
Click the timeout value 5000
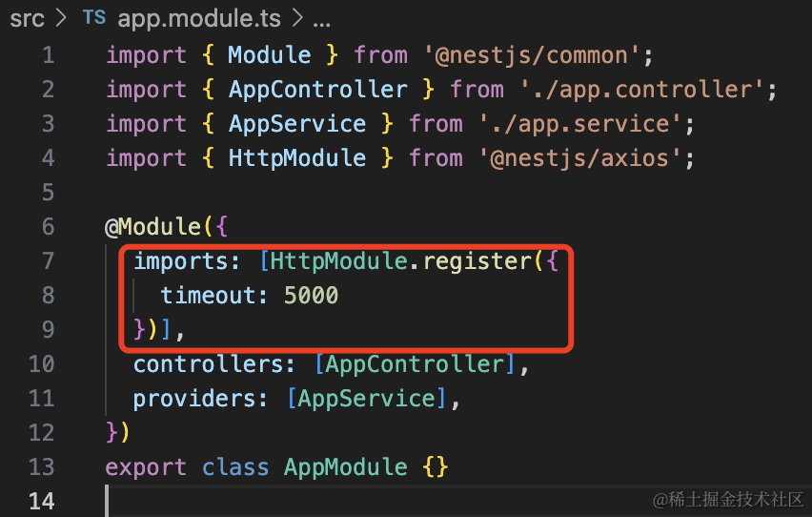click(311, 295)
